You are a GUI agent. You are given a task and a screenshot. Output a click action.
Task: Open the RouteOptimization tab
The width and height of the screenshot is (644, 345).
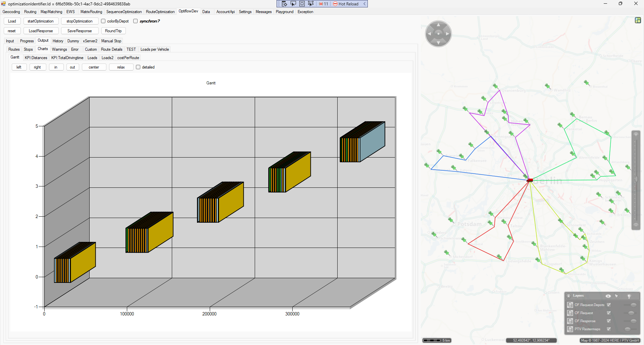click(x=160, y=12)
